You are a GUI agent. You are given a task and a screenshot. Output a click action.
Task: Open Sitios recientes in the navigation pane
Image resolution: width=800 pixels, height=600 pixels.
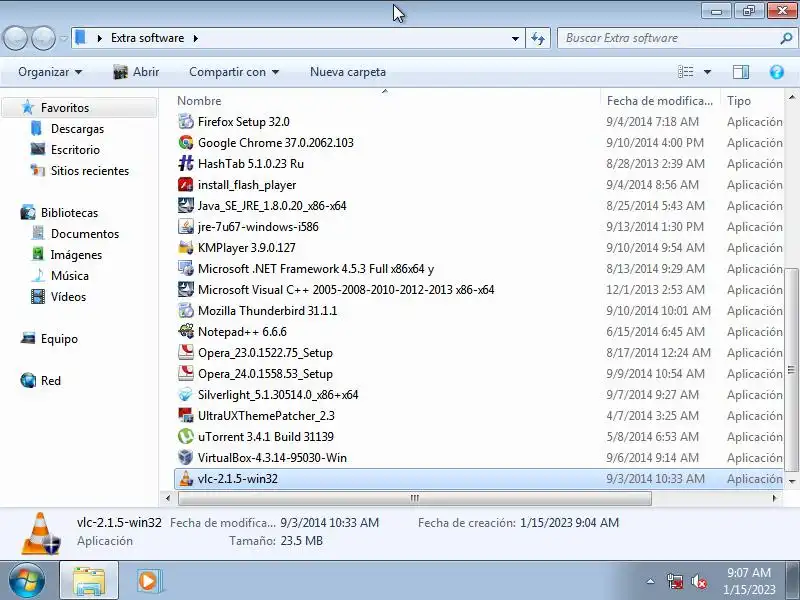click(x=90, y=170)
